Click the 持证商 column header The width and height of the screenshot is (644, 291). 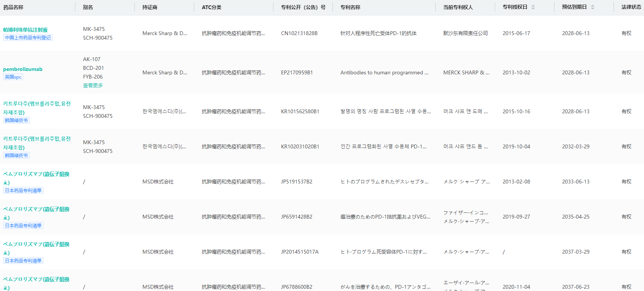[150, 7]
